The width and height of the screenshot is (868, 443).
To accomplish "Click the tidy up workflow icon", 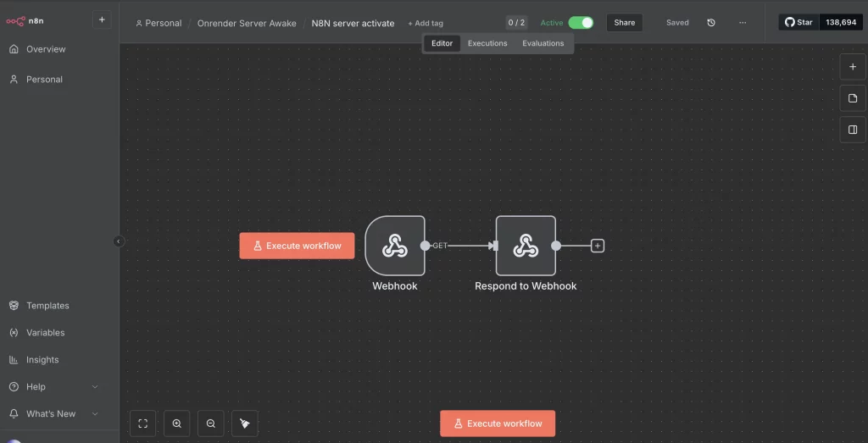I will (x=245, y=424).
